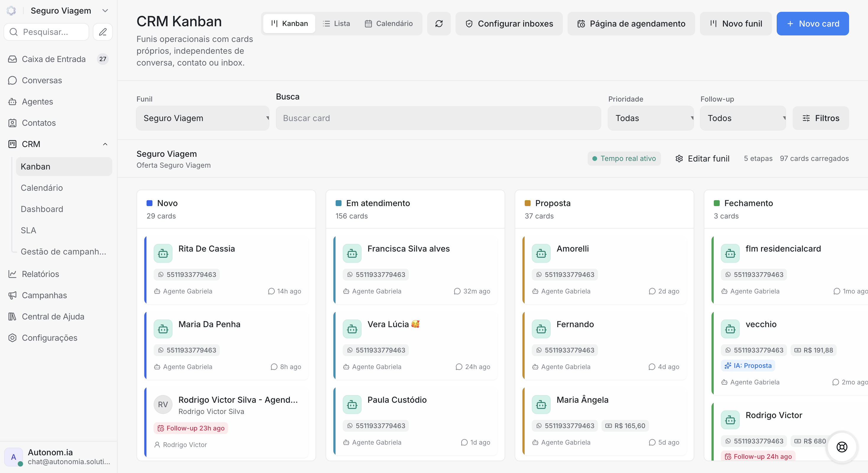Open Contatos in sidebar

58,123
